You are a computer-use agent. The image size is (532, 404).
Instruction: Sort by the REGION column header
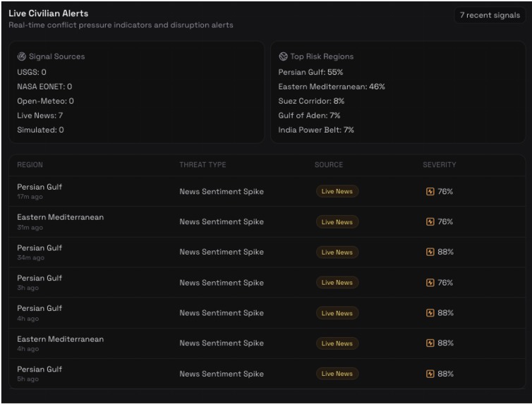tap(30, 165)
